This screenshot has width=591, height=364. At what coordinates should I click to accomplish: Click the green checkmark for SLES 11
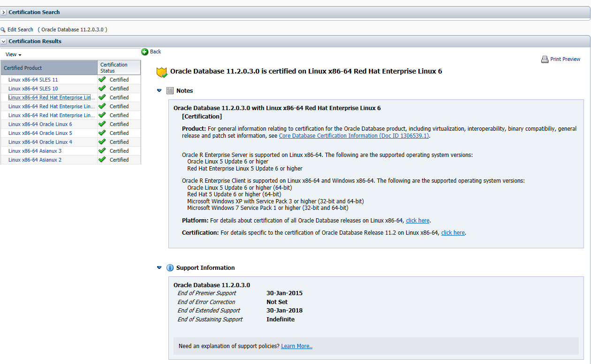102,80
